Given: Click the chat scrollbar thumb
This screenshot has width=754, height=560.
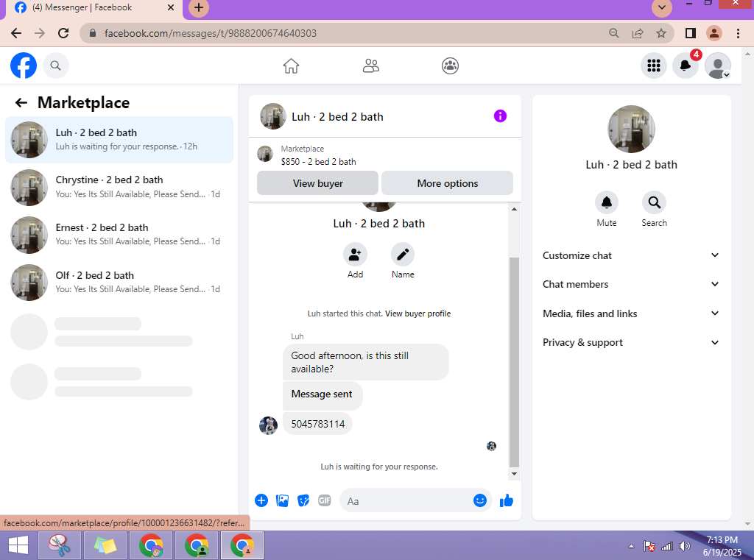Looking at the screenshot, I should (x=514, y=362).
